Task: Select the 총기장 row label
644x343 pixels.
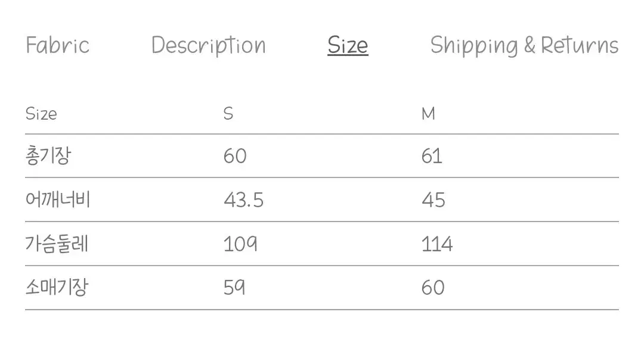Action: [x=49, y=156]
